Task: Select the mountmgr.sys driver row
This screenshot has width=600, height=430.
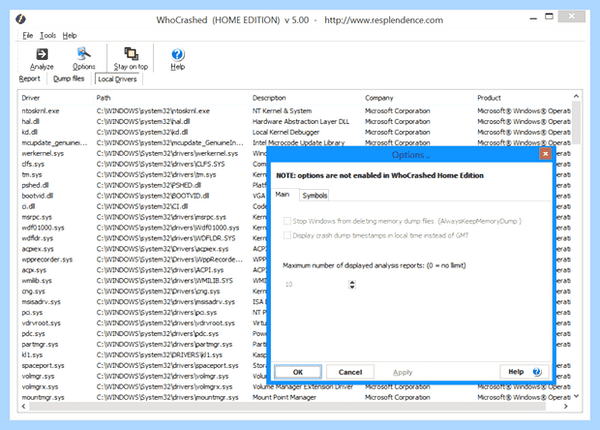Action: (x=295, y=397)
